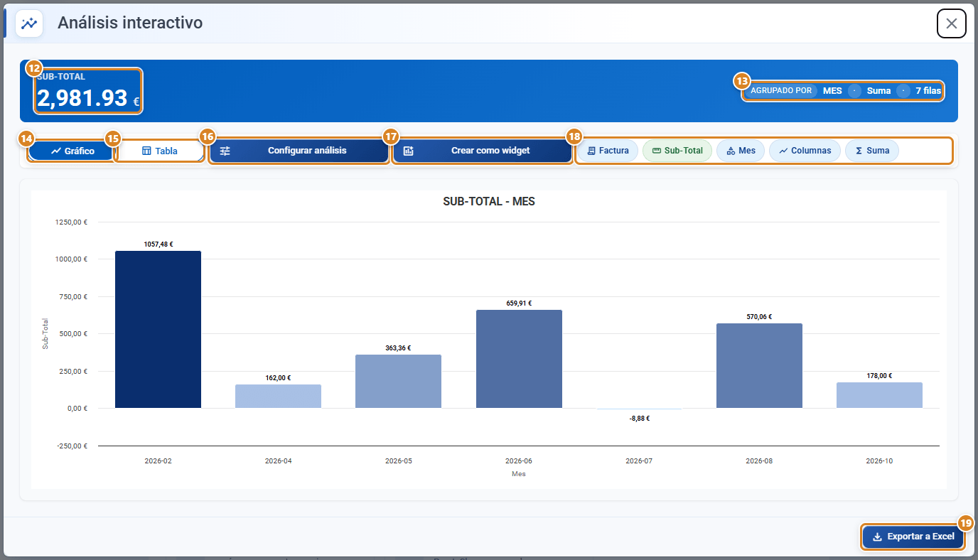Click the 2026-06 bar in the chart

click(x=519, y=359)
